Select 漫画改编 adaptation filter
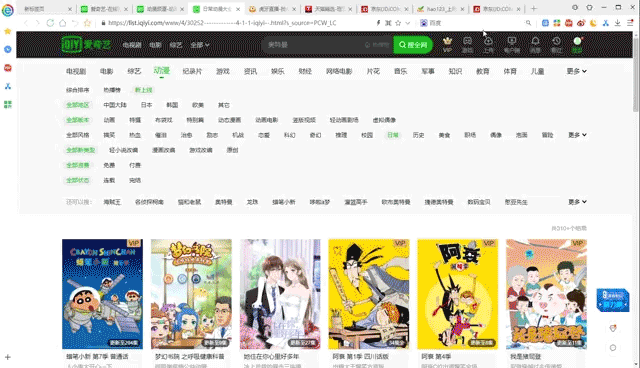The image size is (640, 368). click(x=164, y=150)
